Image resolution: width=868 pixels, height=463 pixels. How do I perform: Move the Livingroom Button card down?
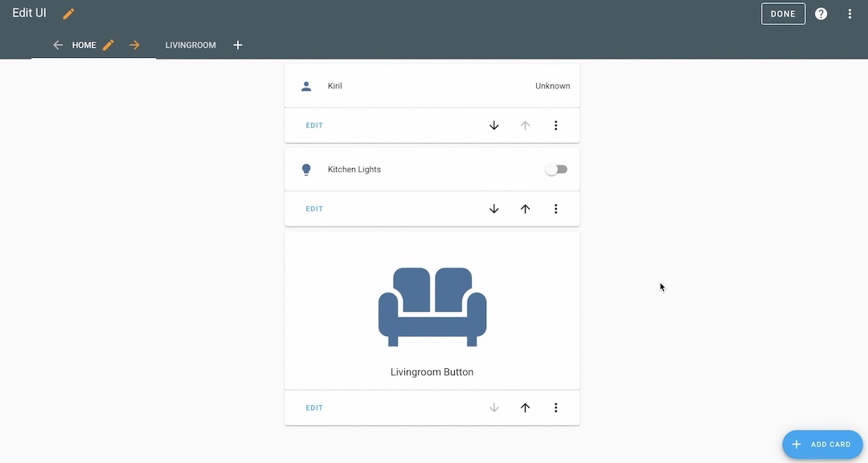point(493,408)
